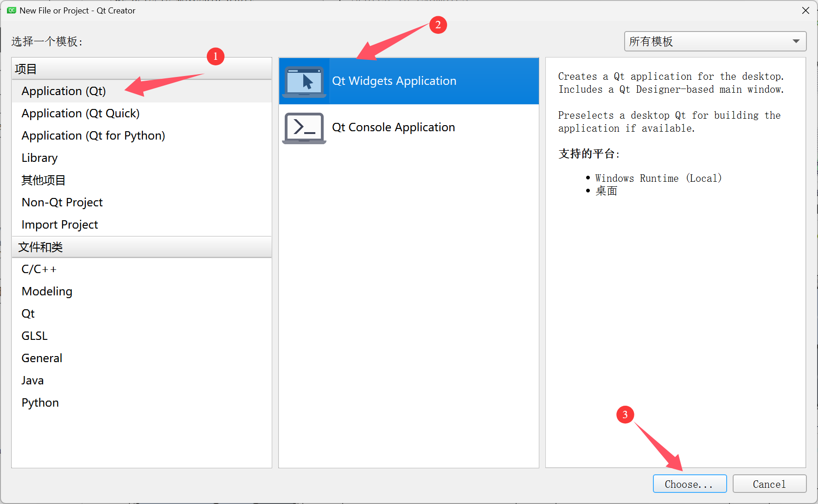Image resolution: width=818 pixels, height=504 pixels.
Task: Select 其他项目 category
Action: pyautogui.click(x=141, y=180)
